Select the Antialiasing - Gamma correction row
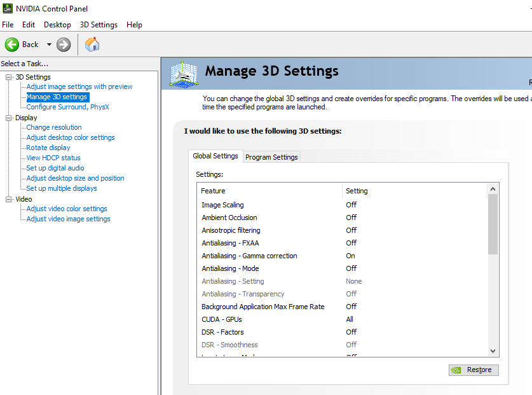Screen dimensions: 532x395 [x=343, y=256]
